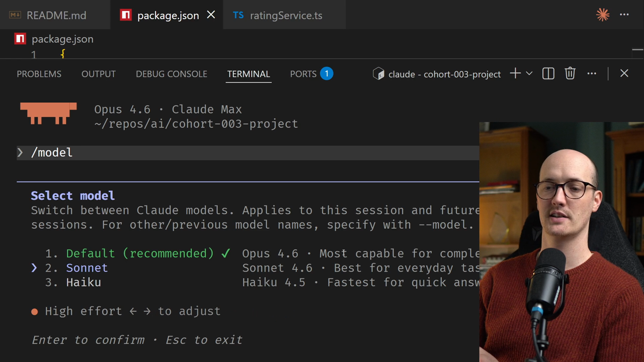This screenshot has width=644, height=362.
Task: Click the selection arrow beside Sonnet
Action: point(34,268)
